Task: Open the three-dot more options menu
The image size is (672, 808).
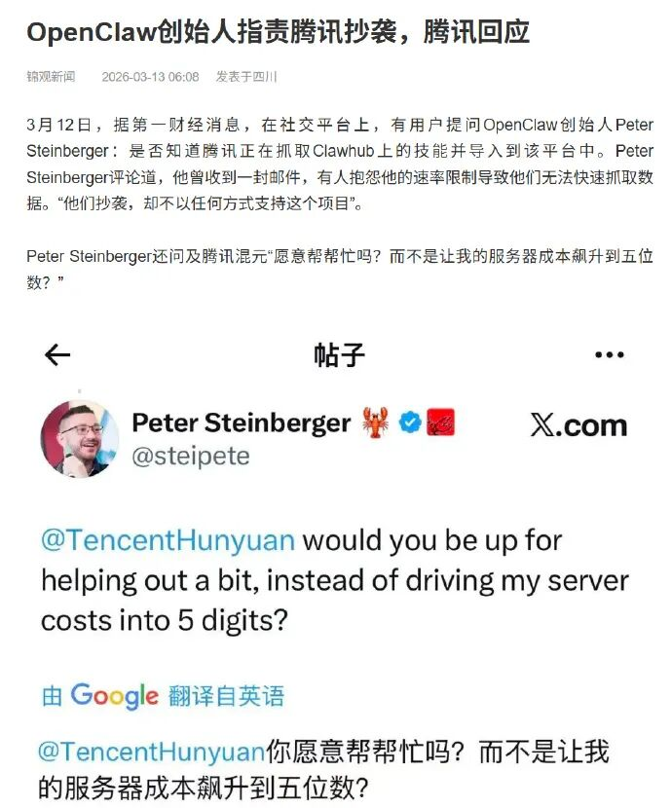Action: coord(609,354)
